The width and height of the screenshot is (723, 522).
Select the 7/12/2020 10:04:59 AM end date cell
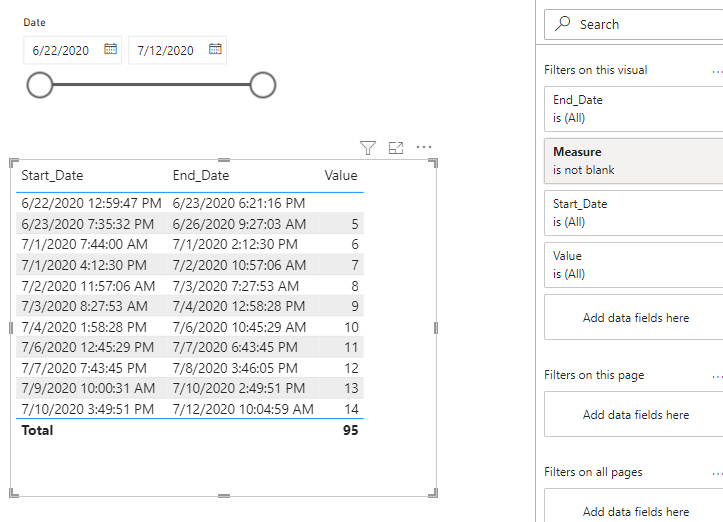(x=243, y=409)
